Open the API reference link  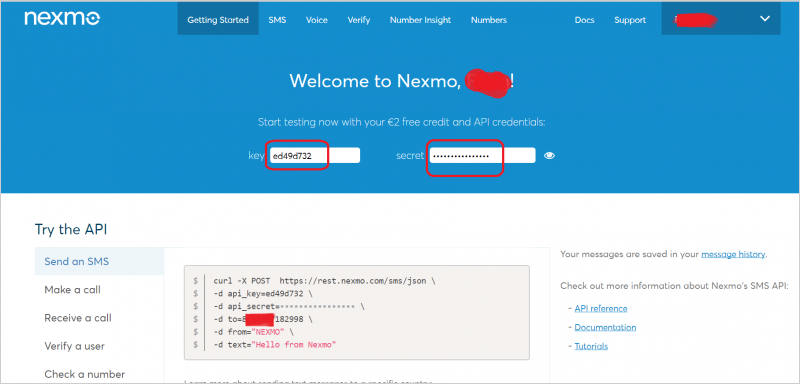point(601,309)
